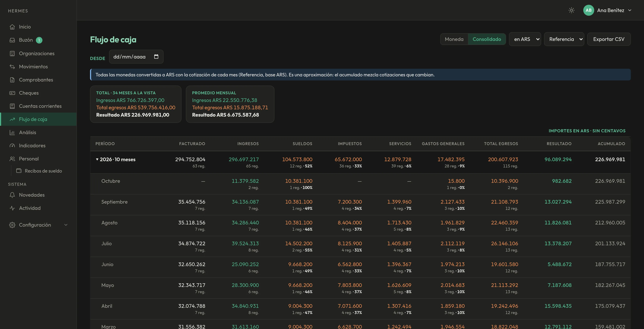Open the Referencia exchange rate dropdown
Screen dimensions: 644x329
564,39
